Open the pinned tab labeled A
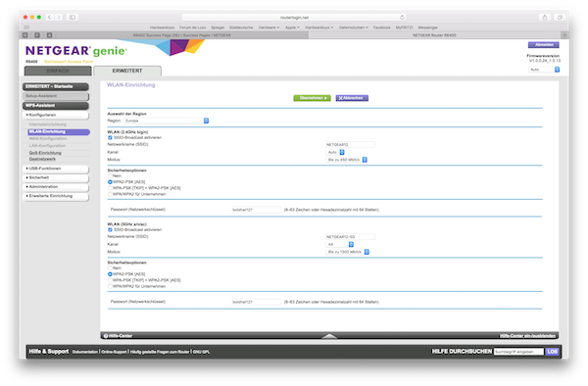 (x=49, y=35)
